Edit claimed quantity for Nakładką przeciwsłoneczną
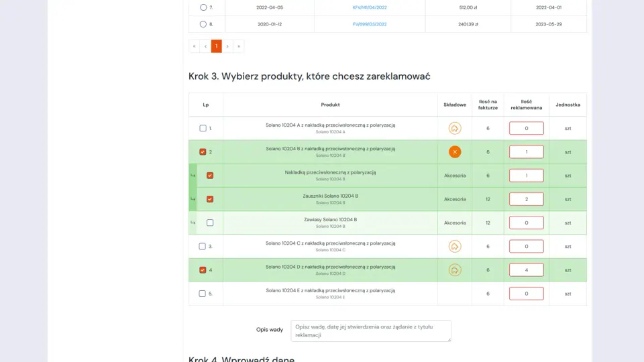644x362 pixels. pos(527,175)
